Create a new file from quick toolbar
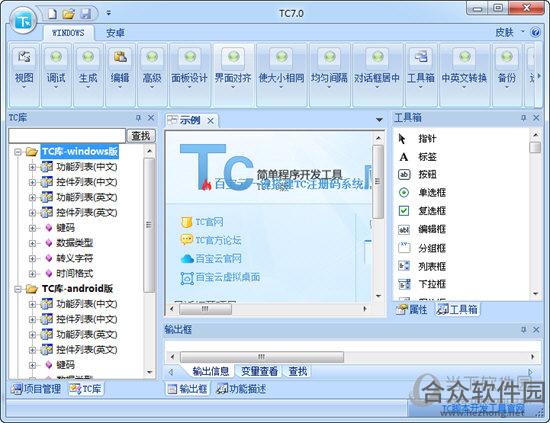The image size is (550, 423). tap(52, 14)
